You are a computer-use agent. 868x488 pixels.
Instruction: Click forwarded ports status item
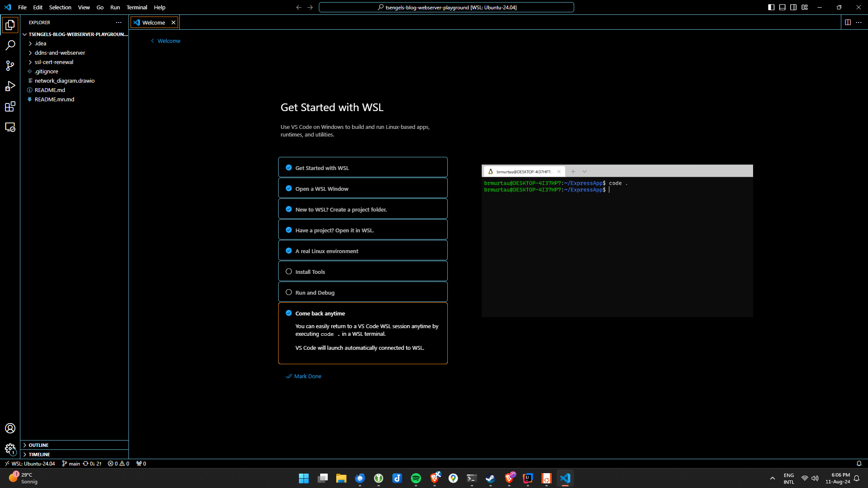[141, 463]
